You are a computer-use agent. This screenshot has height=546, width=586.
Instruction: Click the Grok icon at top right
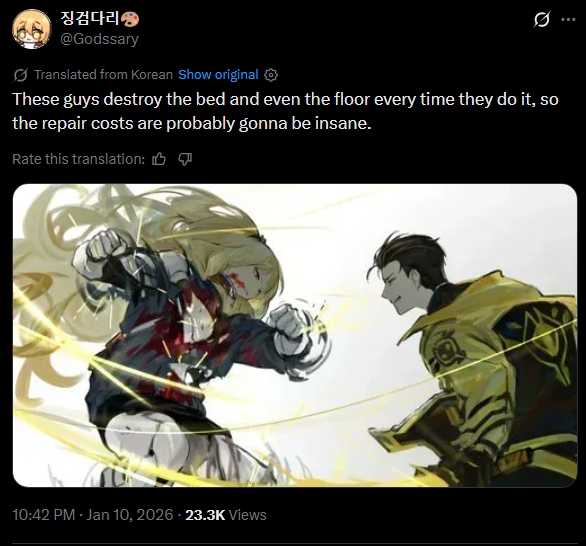point(541,19)
